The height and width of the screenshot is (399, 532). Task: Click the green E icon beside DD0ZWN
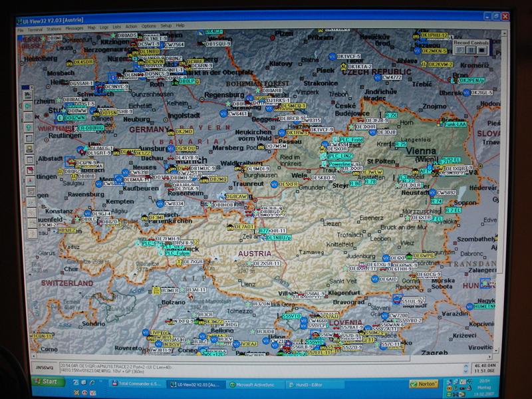60,118
